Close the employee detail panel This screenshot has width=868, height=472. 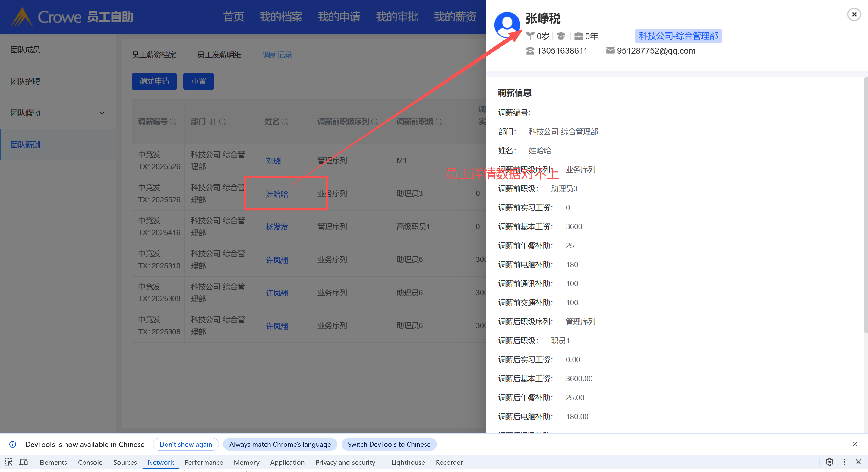(x=854, y=14)
